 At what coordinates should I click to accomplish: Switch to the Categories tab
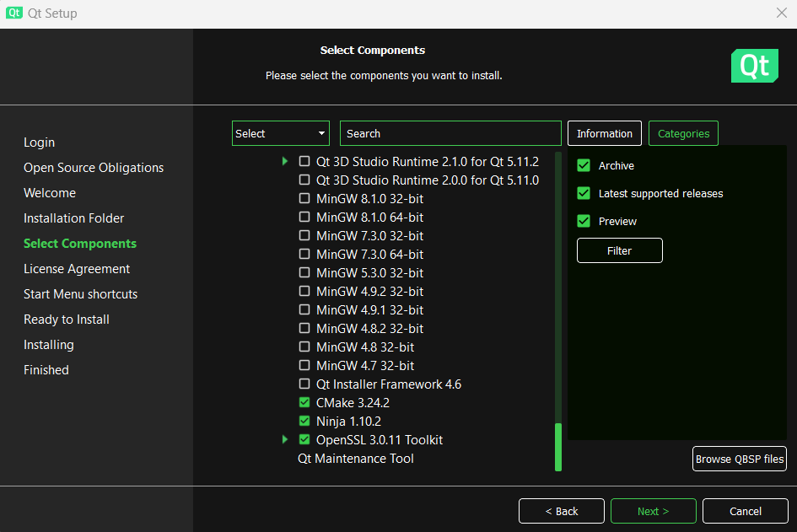tap(683, 133)
